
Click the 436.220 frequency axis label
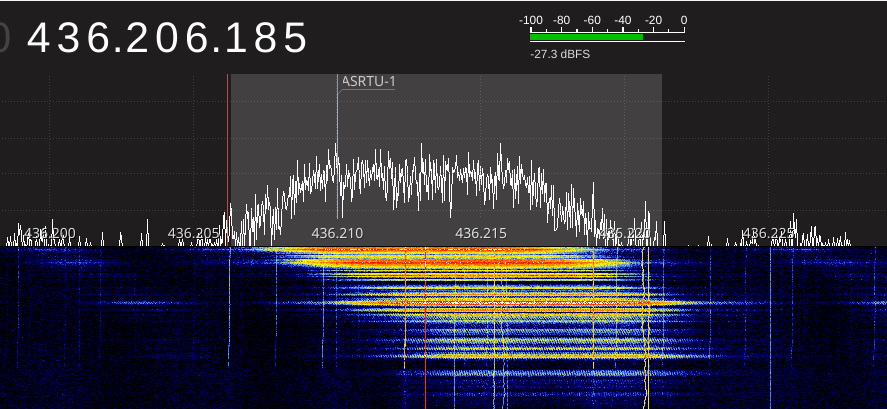coord(624,233)
